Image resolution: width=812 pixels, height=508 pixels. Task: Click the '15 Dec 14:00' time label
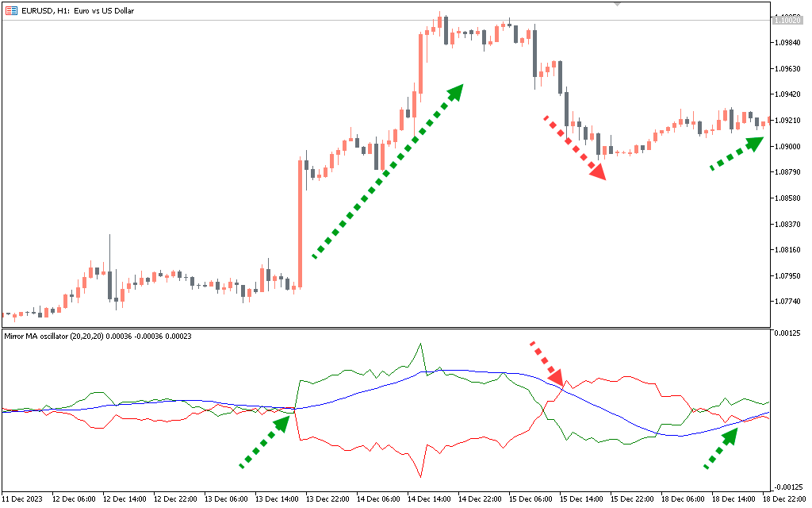pyautogui.click(x=581, y=498)
